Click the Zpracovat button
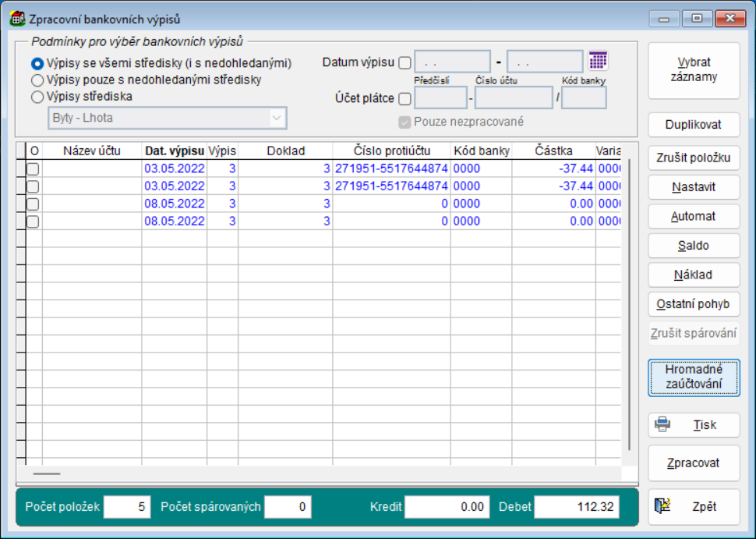756x539 pixels. coord(694,463)
